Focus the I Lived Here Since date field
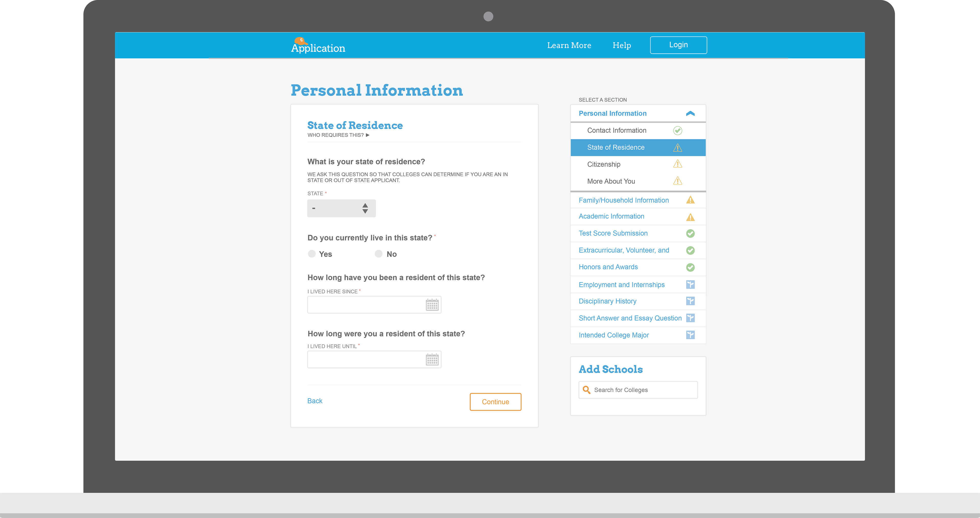 point(374,305)
